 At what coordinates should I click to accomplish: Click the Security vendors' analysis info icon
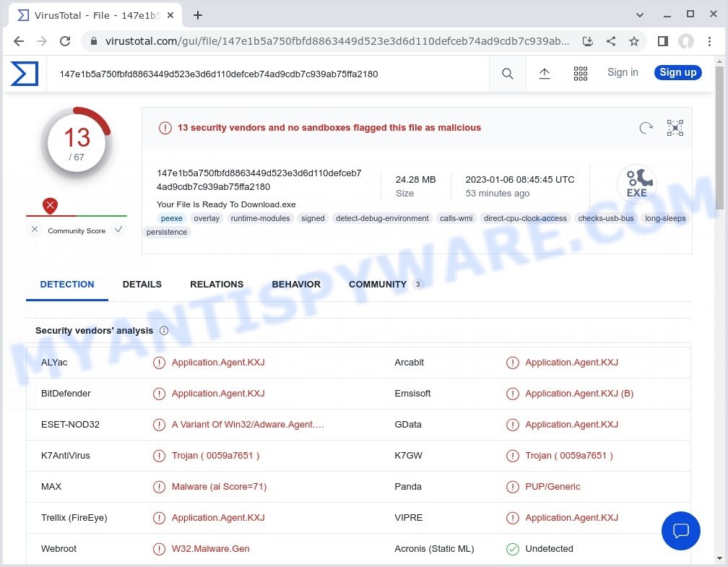[164, 331]
